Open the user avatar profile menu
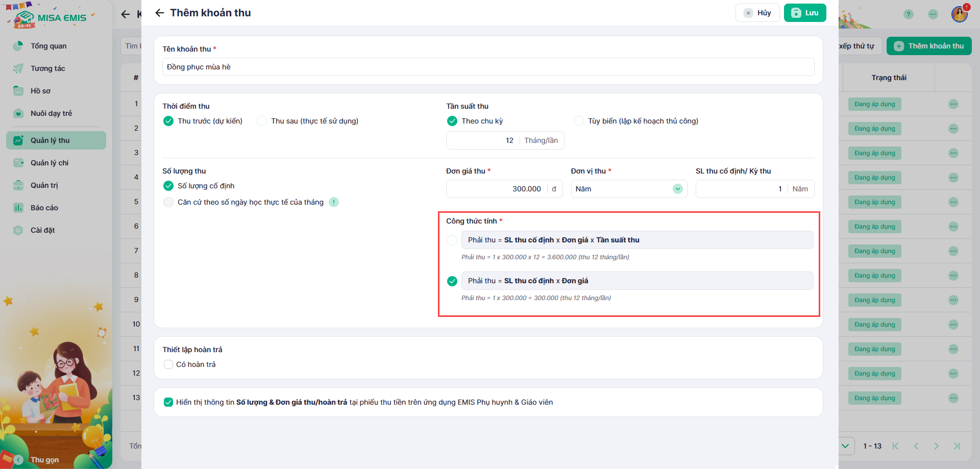Screen dimensions: 980x469 pos(959,14)
